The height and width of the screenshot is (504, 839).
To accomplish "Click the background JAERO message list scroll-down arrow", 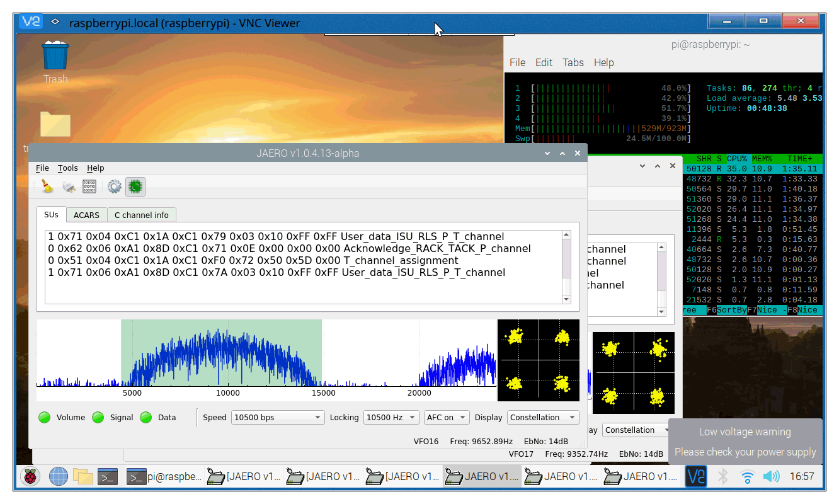I will (661, 312).
